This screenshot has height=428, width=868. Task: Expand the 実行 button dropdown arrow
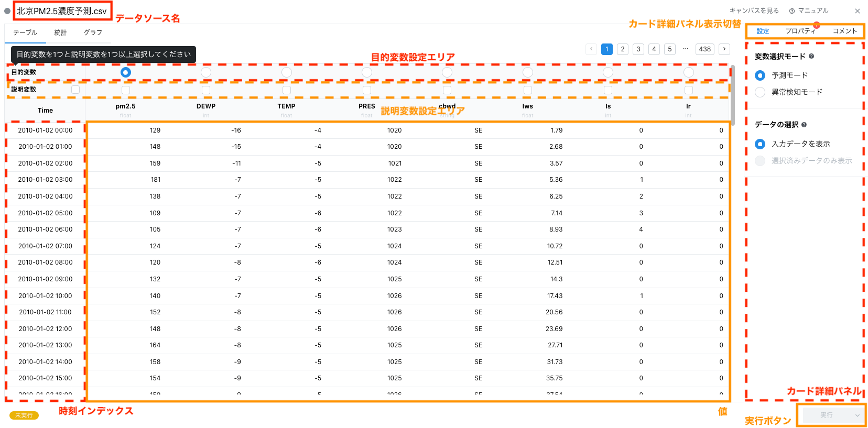[x=858, y=415]
